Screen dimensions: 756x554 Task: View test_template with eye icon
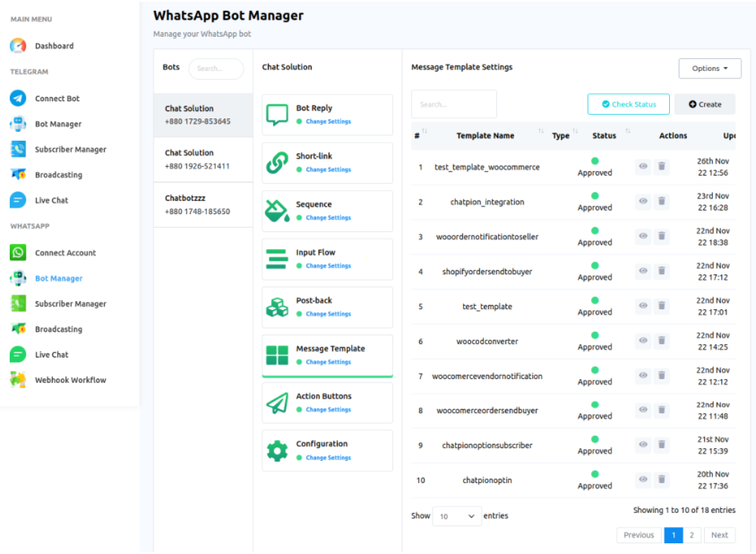pyautogui.click(x=643, y=306)
